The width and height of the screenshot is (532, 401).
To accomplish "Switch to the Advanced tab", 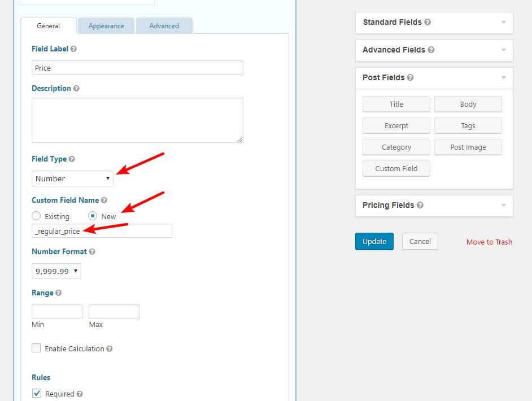I will pyautogui.click(x=164, y=25).
